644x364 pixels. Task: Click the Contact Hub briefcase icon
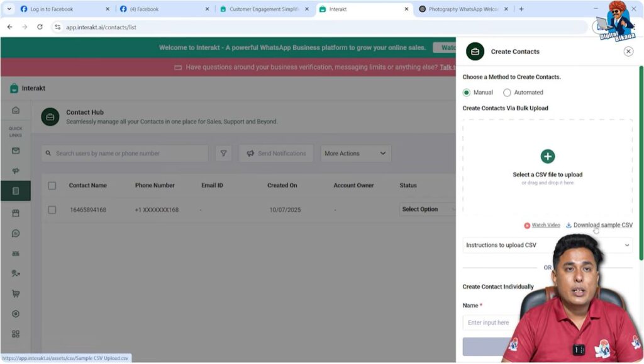(50, 117)
